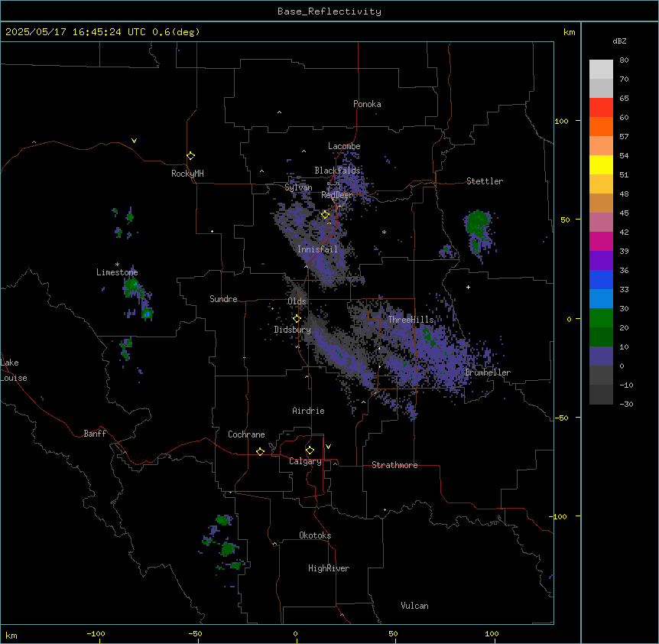
Task: Click the RedDeer city label
Action: pyautogui.click(x=337, y=195)
